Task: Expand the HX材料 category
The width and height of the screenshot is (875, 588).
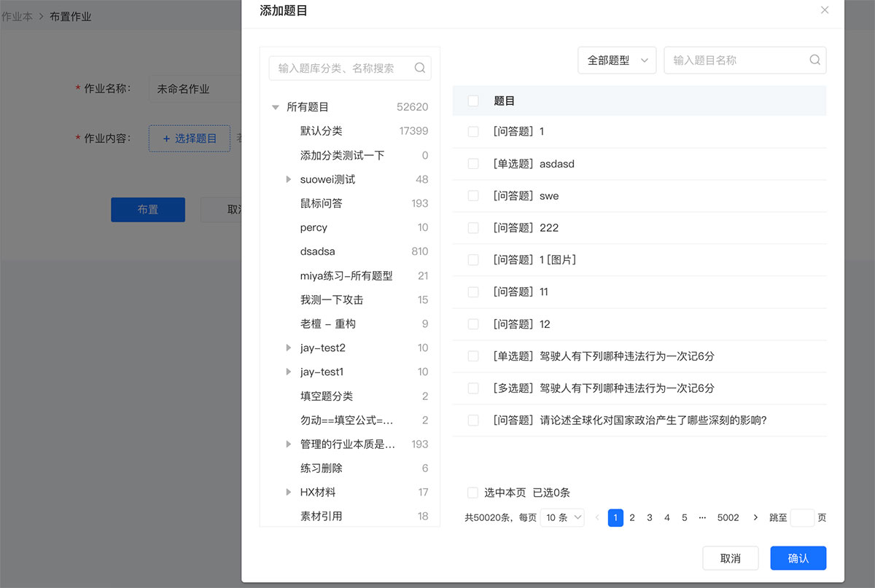Action: pos(289,493)
